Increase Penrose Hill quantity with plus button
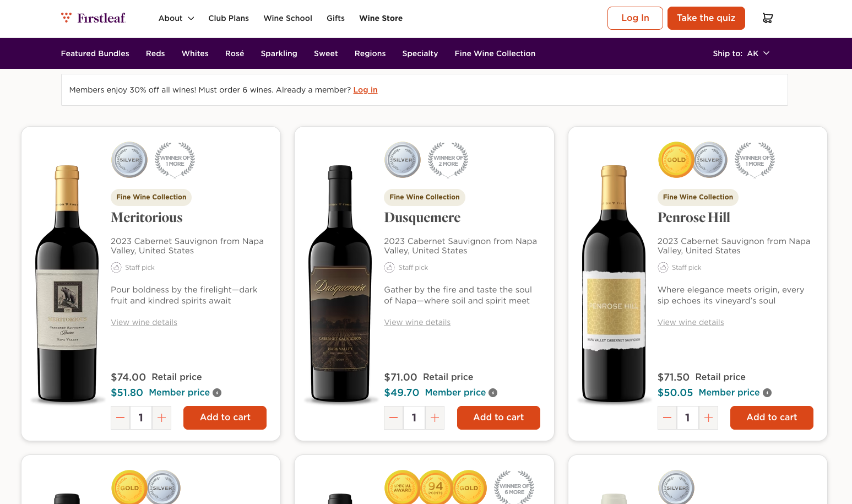Image resolution: width=852 pixels, height=504 pixels. click(708, 418)
